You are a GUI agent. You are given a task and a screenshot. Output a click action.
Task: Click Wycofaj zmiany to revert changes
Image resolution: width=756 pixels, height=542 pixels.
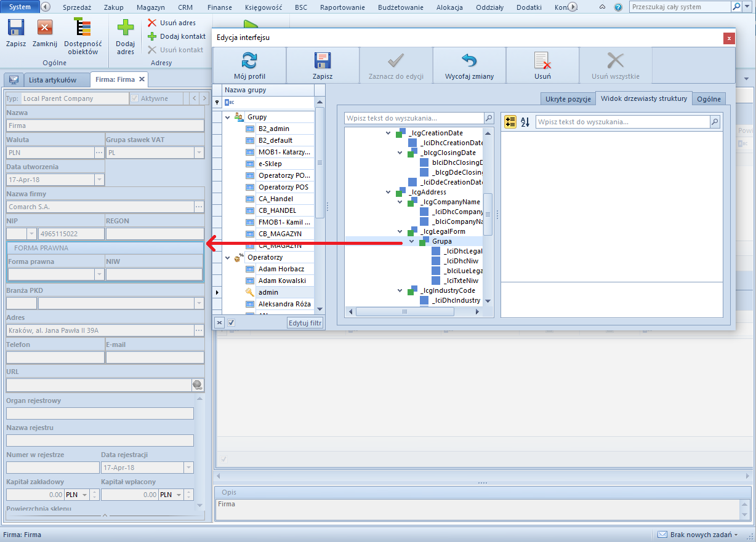(469, 65)
